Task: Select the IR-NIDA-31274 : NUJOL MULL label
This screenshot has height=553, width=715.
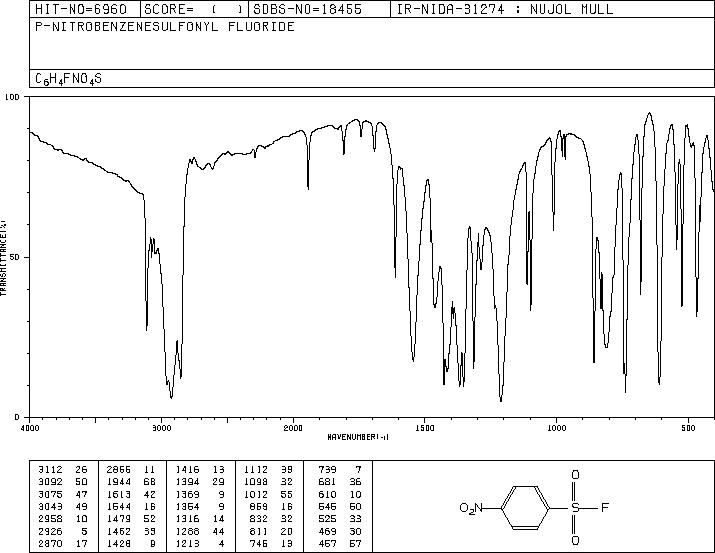Action: pos(505,9)
